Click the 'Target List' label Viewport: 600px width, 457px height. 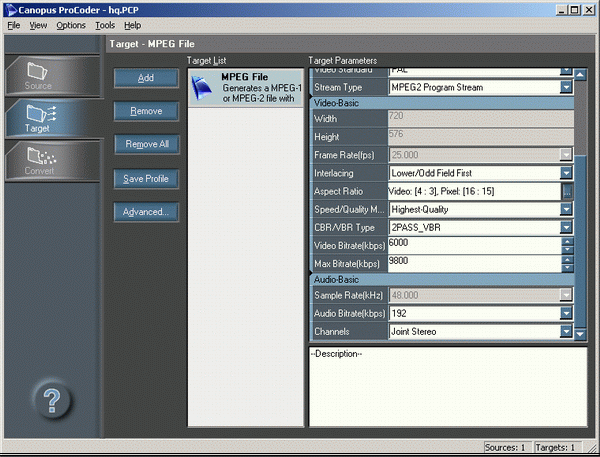pos(206,60)
